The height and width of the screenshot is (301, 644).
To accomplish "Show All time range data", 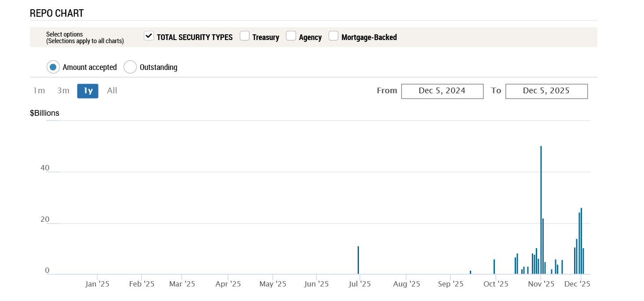I will (112, 91).
